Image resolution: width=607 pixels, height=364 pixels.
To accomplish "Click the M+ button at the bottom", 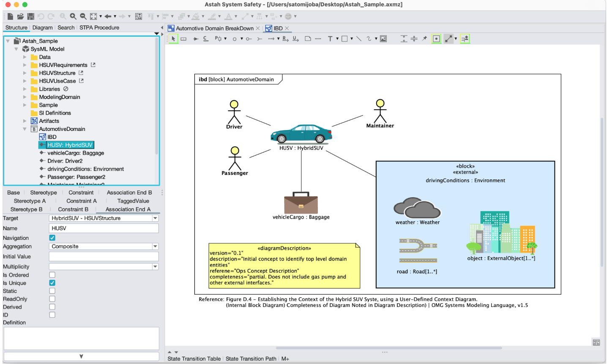I will point(285,359).
